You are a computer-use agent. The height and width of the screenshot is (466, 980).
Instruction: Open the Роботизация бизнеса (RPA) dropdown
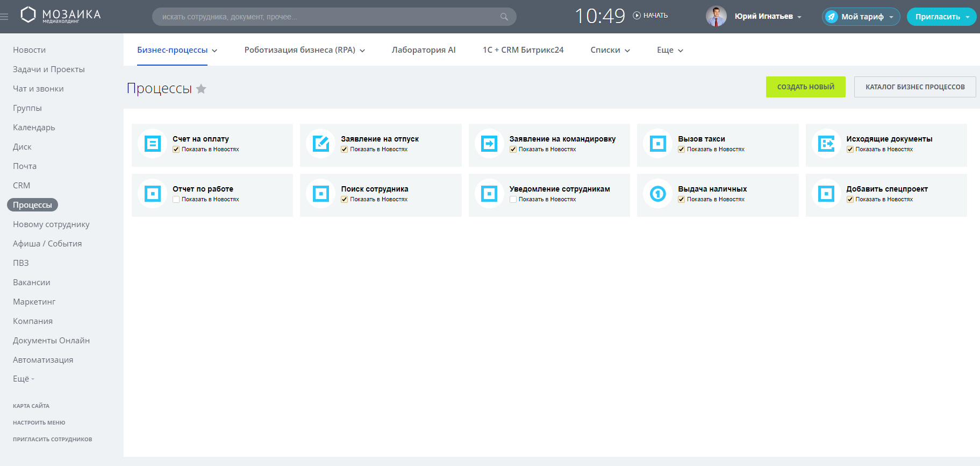(x=304, y=50)
